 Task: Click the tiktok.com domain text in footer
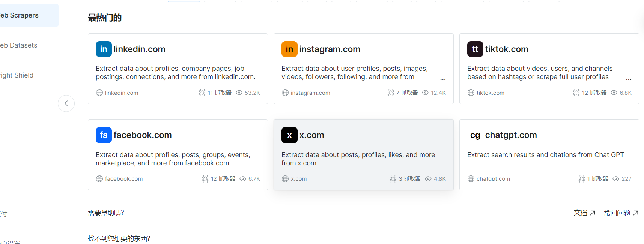coord(491,93)
